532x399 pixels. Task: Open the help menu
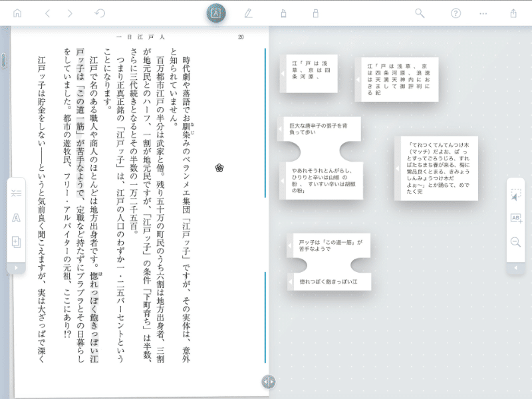456,13
